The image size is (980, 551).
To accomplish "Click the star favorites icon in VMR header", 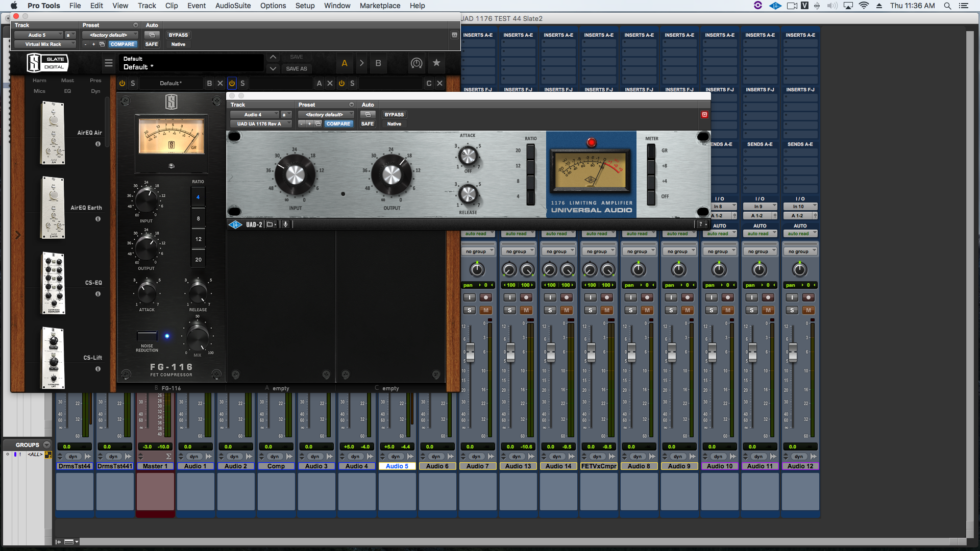I will [436, 63].
